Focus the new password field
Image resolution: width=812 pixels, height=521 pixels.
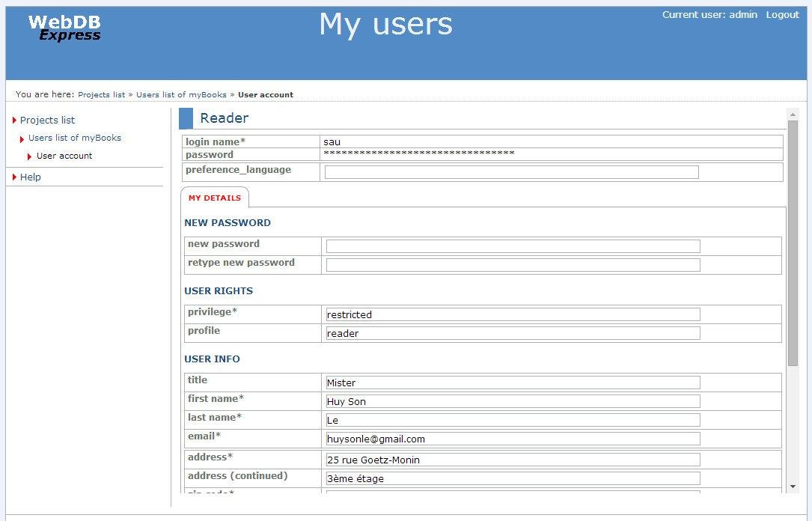point(513,246)
